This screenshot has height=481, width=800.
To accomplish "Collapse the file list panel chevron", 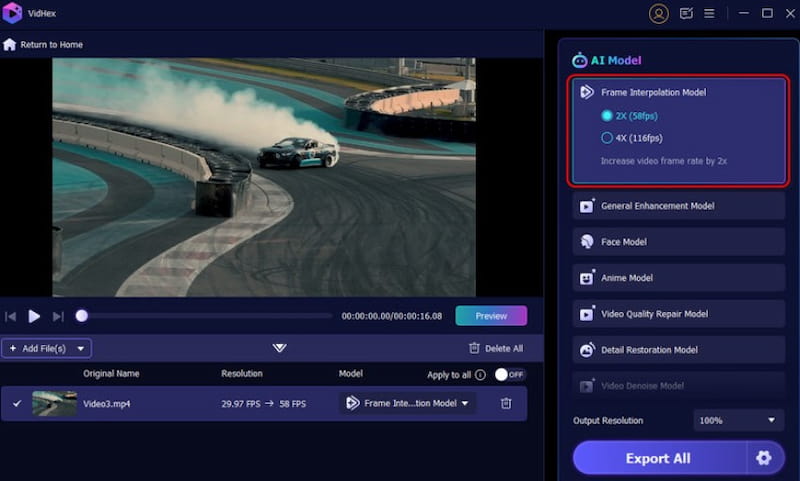I will pos(279,348).
